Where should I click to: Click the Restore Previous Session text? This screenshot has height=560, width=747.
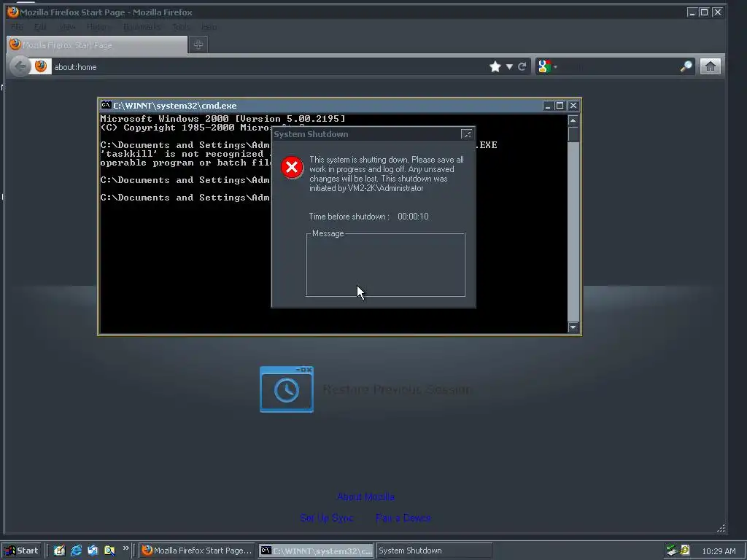pyautogui.click(x=398, y=389)
